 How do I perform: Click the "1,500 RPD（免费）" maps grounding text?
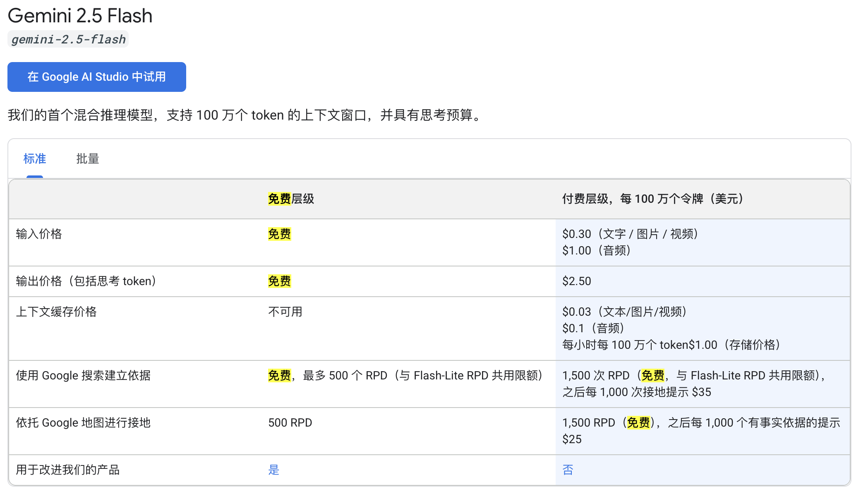609,422
